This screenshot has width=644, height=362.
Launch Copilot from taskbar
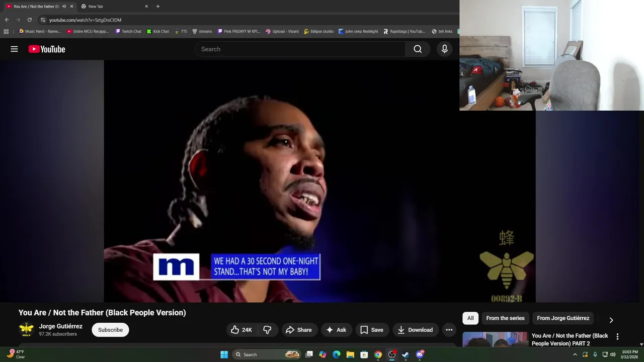(323, 354)
